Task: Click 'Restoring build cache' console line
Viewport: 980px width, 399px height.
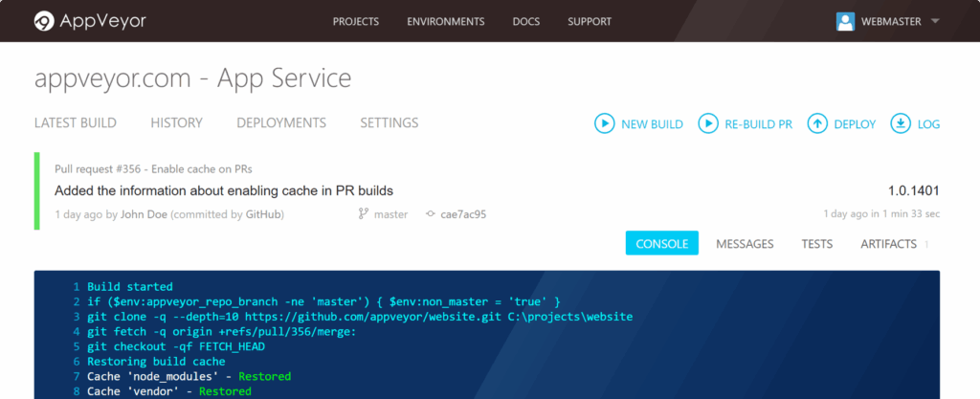Action: click(156, 362)
